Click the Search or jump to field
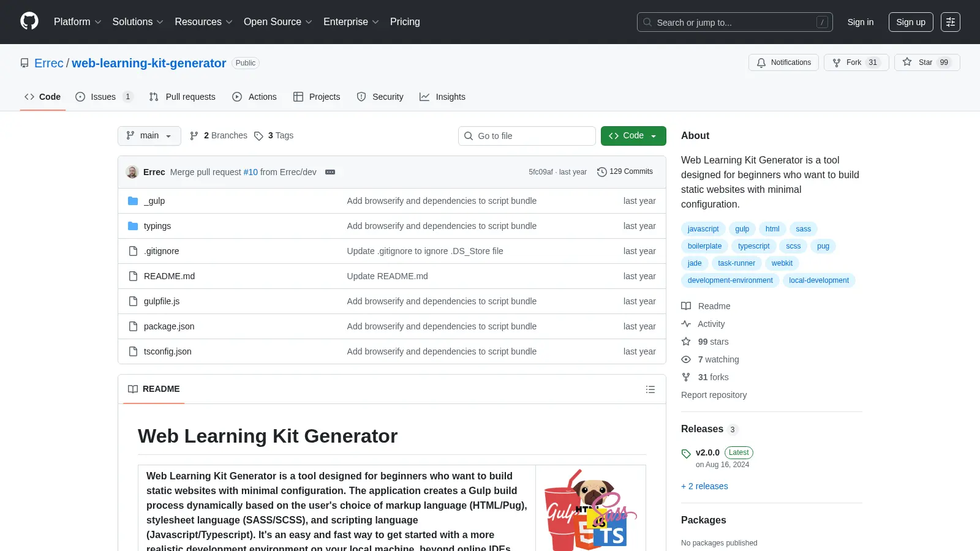 point(735,22)
